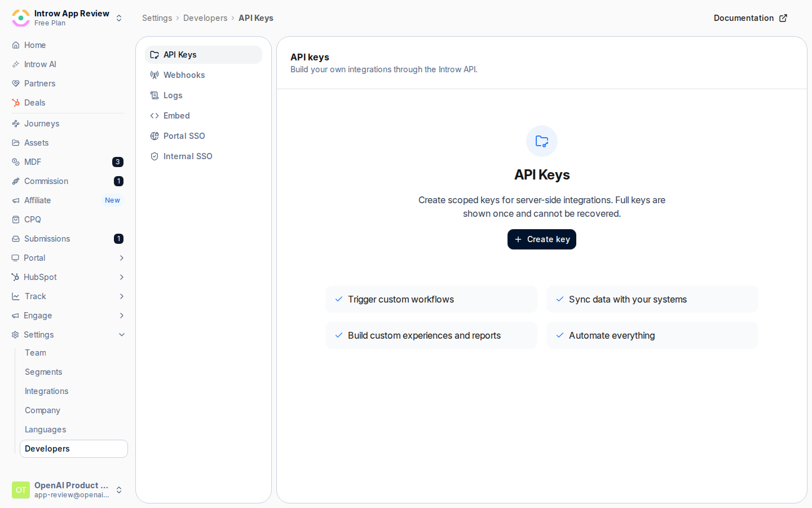Image resolution: width=812 pixels, height=508 pixels.
Task: Click the API Keys folder-key icon in submenu
Action: [155, 55]
